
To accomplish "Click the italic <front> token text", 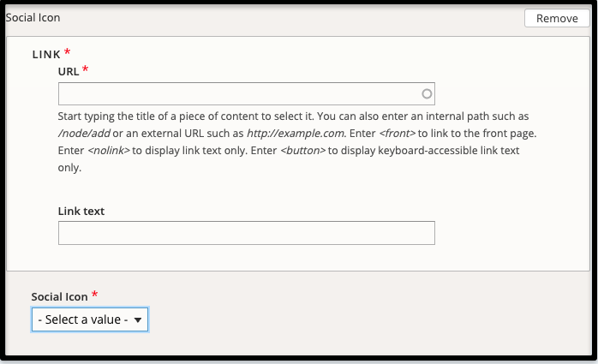I will coord(397,134).
